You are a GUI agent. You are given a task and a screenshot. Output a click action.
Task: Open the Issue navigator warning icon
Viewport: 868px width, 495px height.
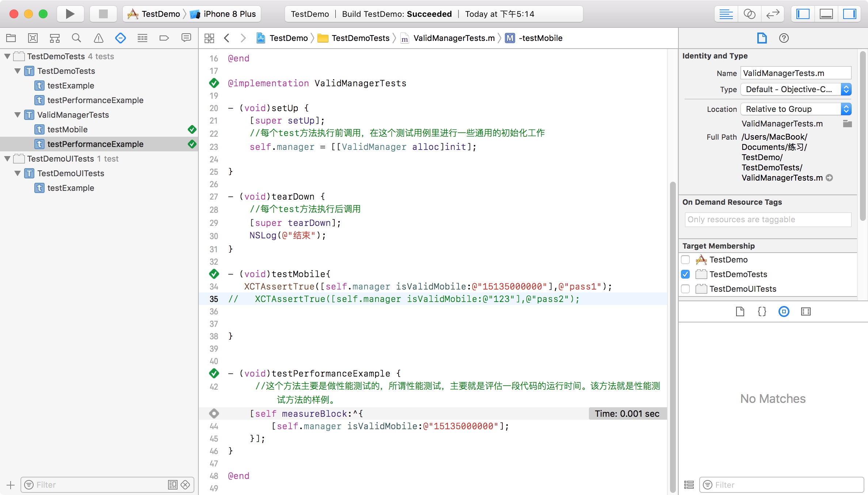click(x=99, y=38)
